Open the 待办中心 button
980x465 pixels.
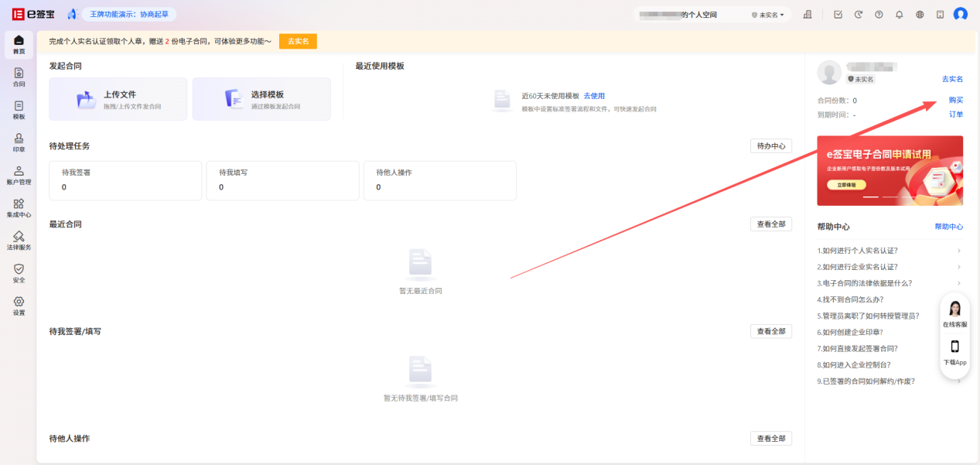(770, 146)
